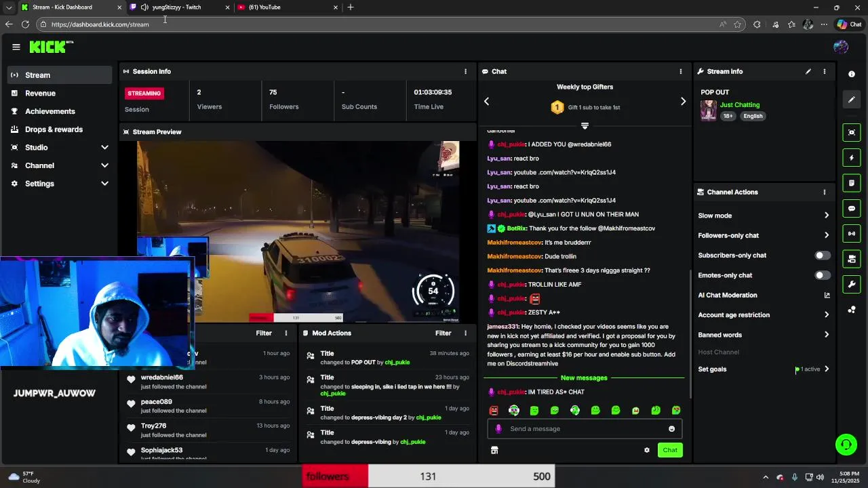Expand the Channel sidebar section

[x=104, y=165]
